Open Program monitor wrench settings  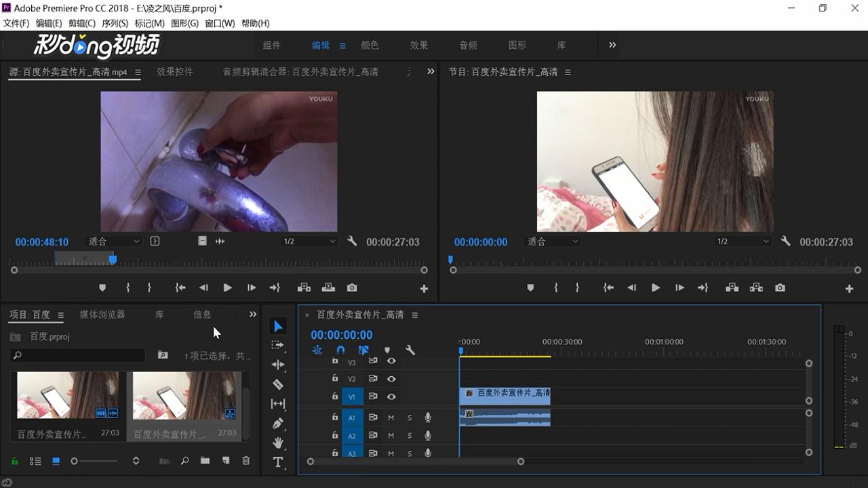pos(785,241)
